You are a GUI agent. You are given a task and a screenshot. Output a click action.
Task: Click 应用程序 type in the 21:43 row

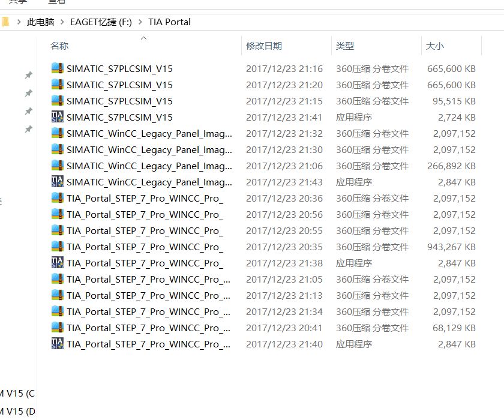tap(354, 182)
